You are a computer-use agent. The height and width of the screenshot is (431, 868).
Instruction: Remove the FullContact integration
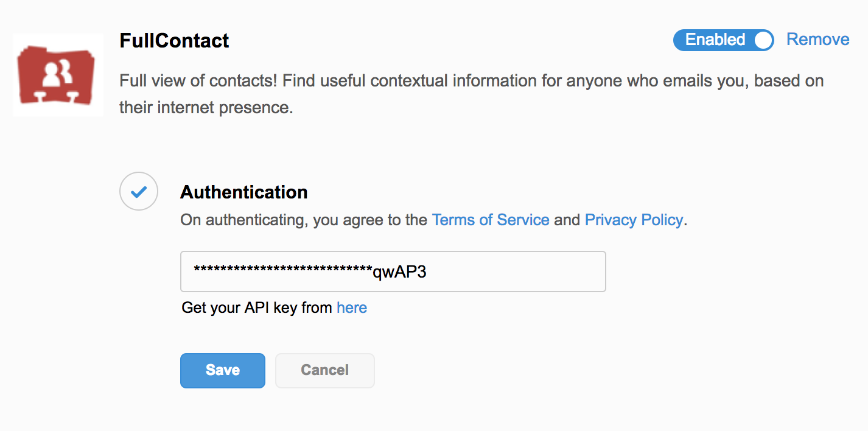tap(817, 40)
